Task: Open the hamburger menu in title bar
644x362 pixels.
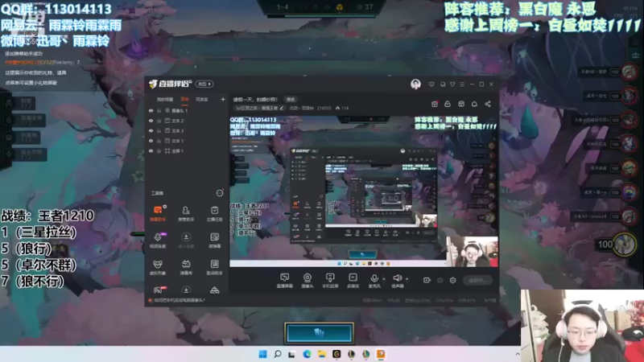Action: tap(462, 84)
